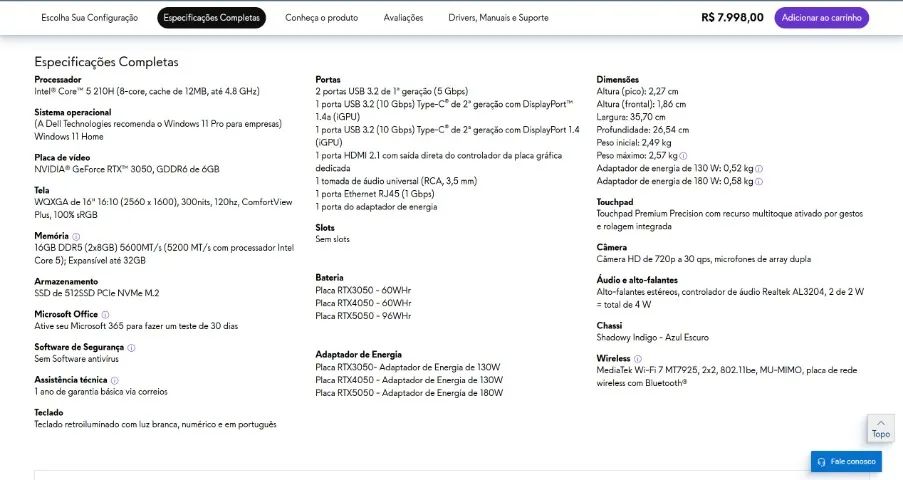
Task: Select SSD de 512SSD PCIe NVMe M.2
Action: (x=97, y=293)
